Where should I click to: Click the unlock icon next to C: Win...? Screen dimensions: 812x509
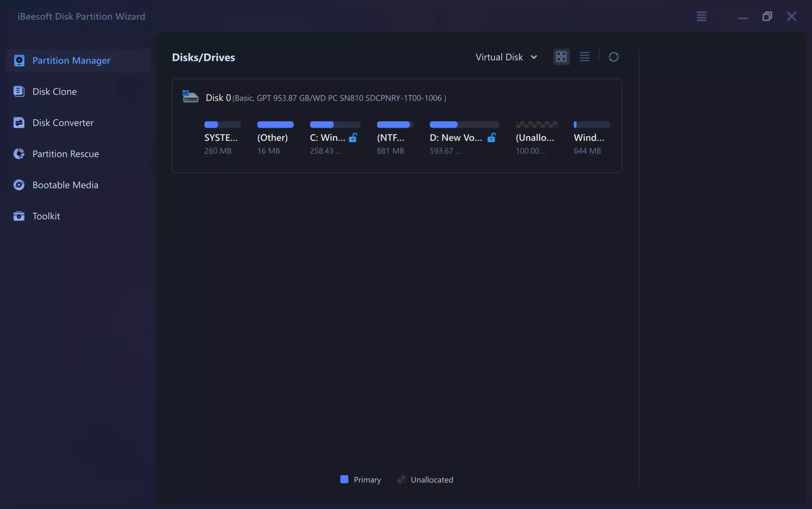353,137
